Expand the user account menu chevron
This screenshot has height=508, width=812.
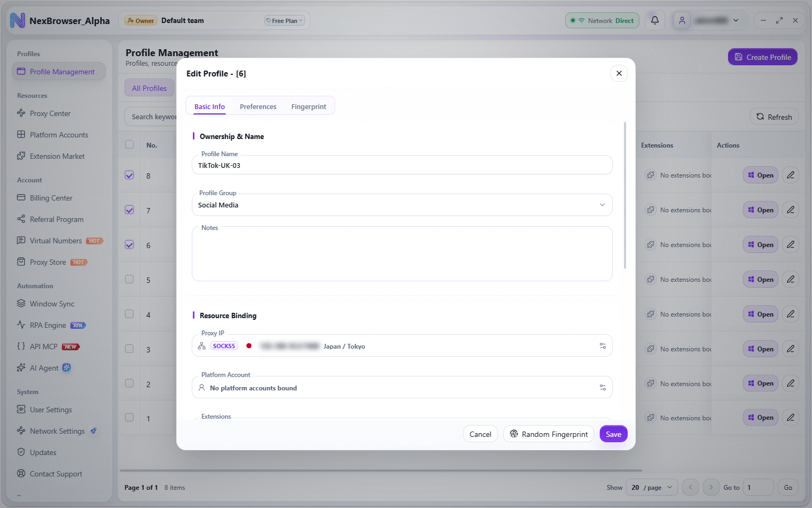(736, 20)
